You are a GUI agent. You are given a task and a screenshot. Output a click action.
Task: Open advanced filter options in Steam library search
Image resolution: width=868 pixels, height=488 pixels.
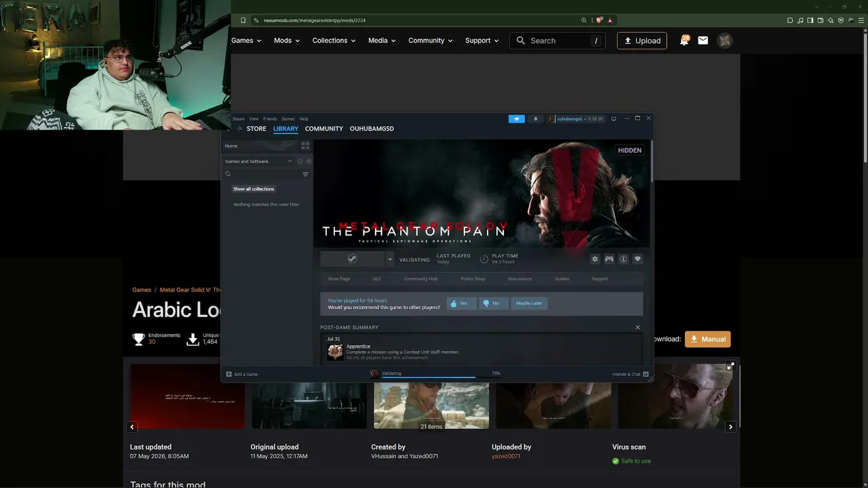[x=305, y=174]
